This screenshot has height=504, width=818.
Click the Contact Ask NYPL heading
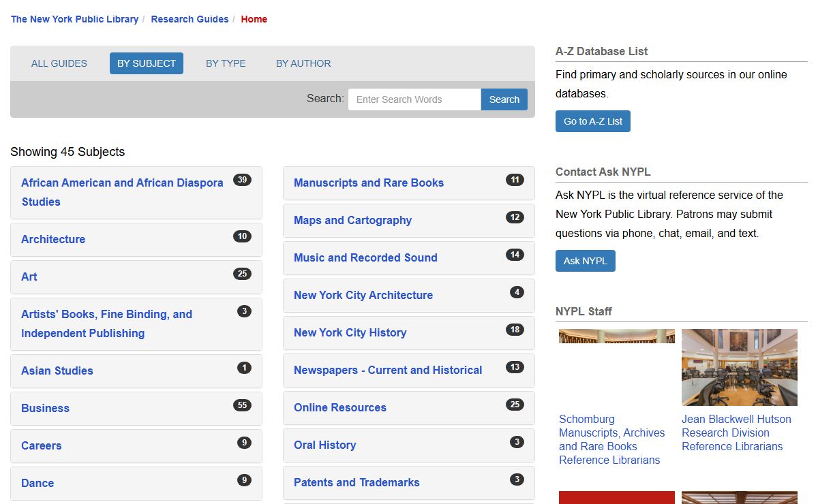click(603, 172)
